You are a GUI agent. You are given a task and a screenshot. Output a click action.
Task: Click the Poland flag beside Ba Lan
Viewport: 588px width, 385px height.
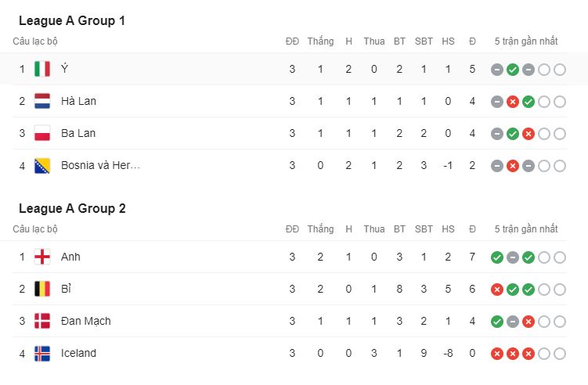[42, 133]
